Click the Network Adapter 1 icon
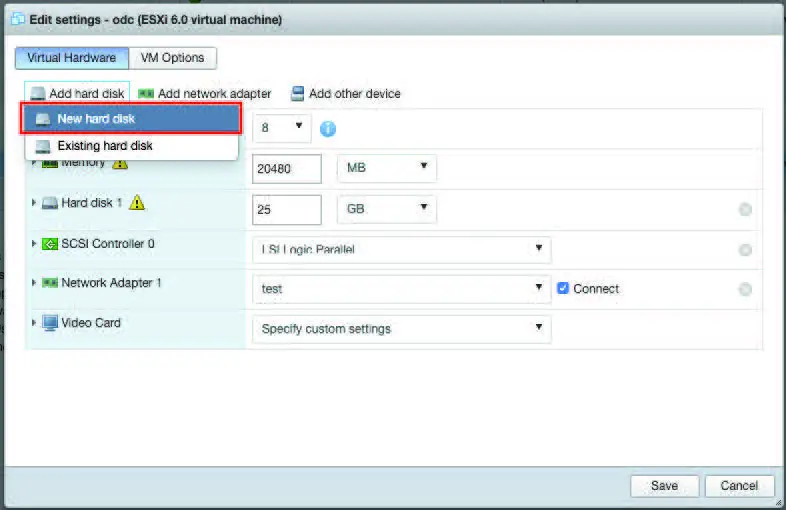This screenshot has height=510, width=786. pyautogui.click(x=50, y=283)
